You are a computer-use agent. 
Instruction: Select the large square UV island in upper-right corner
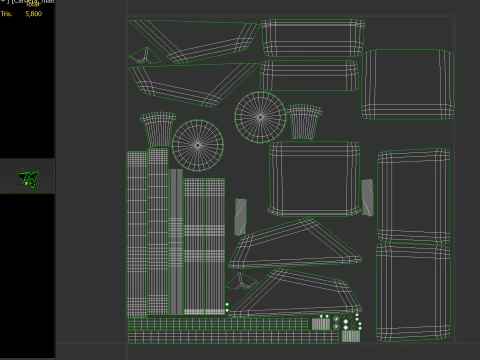(x=408, y=84)
